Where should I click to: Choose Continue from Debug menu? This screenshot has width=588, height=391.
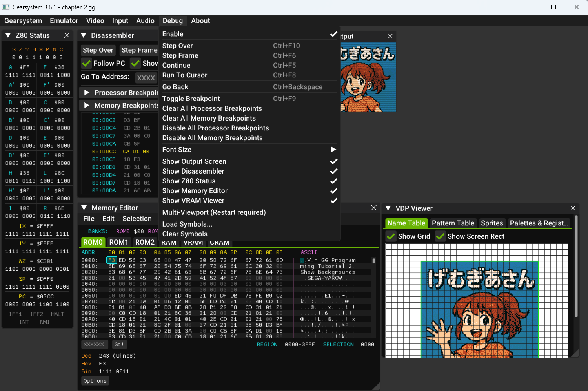point(249,65)
